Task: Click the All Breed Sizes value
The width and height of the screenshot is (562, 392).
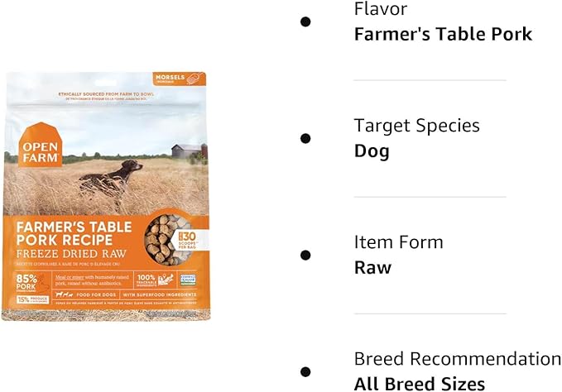Action: coord(420,383)
